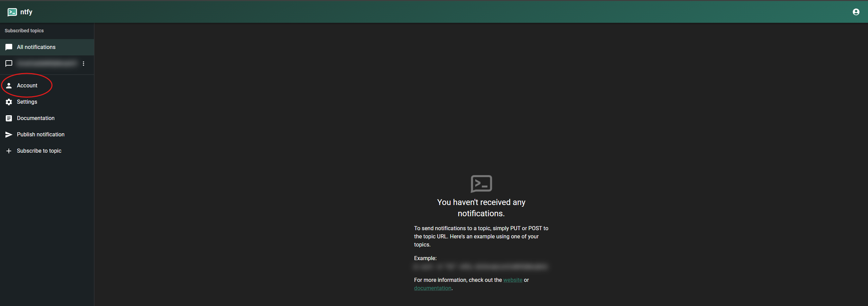
Task: Click the outlined chat icon of blurred topic
Action: (x=9, y=64)
